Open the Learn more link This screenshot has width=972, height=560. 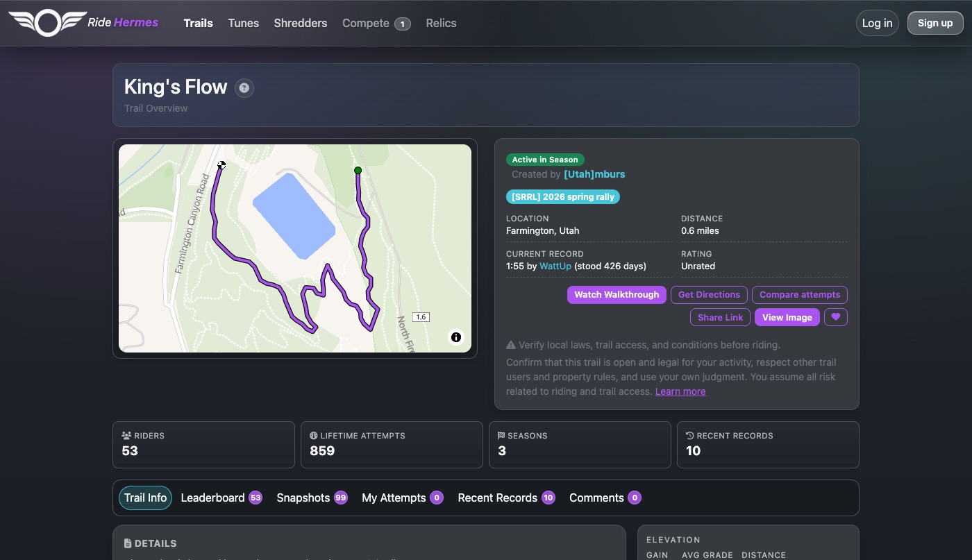click(x=680, y=391)
